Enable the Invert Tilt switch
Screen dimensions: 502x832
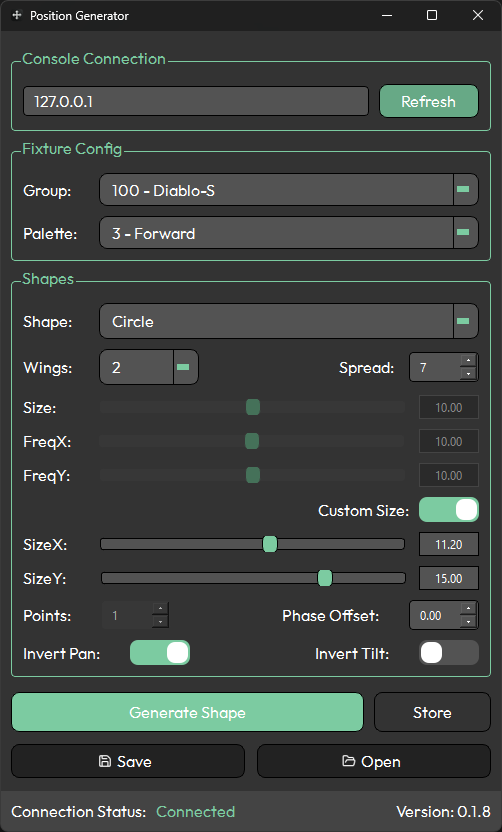[449, 653]
